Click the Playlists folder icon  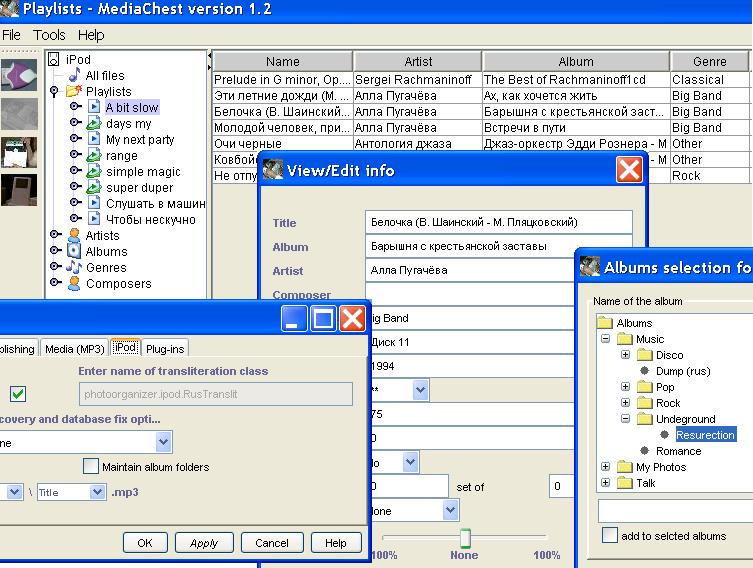(73, 92)
